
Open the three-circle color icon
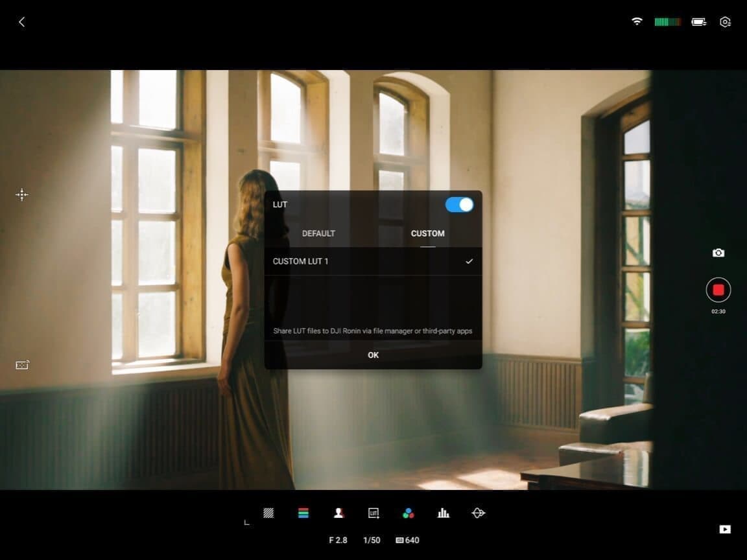coord(409,513)
